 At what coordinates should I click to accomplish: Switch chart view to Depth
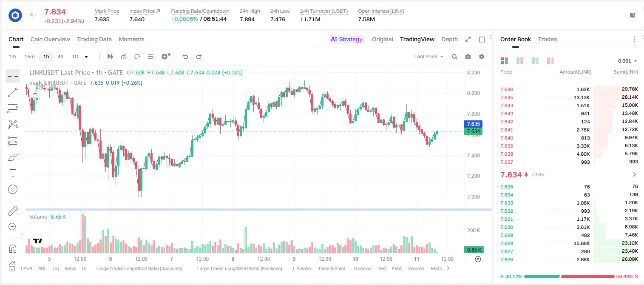(x=449, y=39)
